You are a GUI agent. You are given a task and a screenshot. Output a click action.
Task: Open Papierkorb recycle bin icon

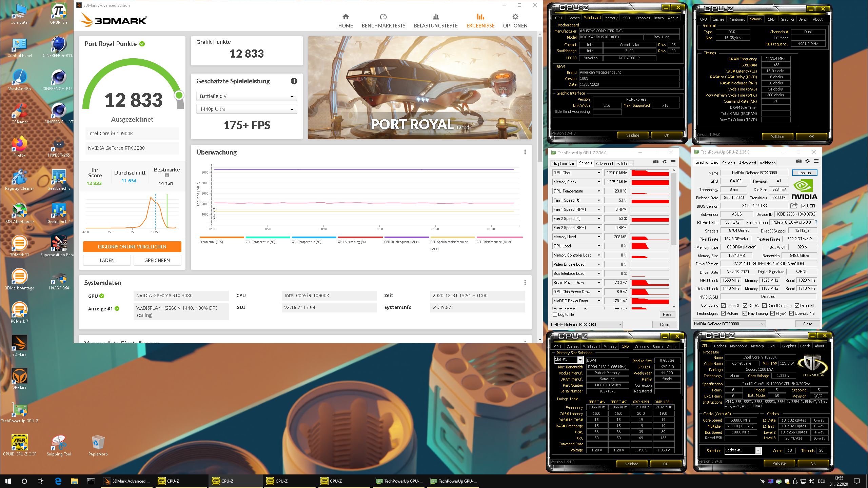98,445
